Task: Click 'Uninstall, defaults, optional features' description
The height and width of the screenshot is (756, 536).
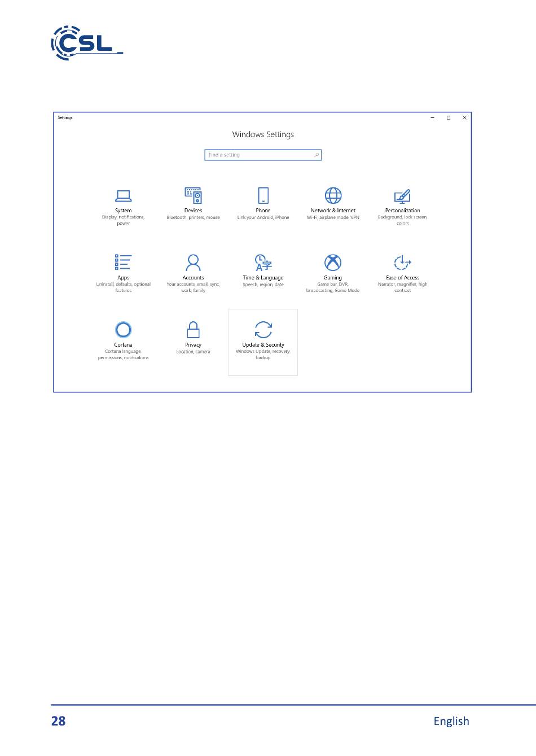Action: coord(123,287)
